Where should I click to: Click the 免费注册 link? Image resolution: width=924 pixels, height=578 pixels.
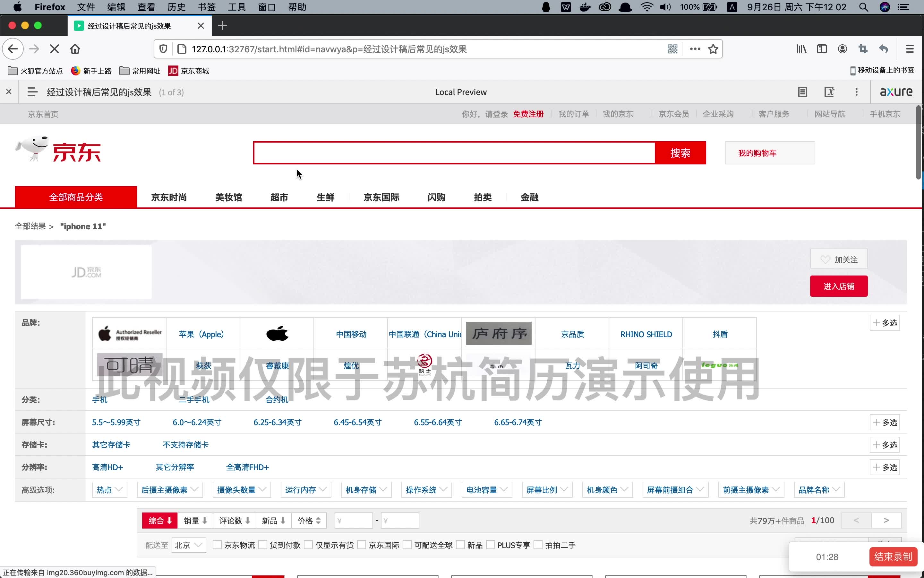point(528,114)
